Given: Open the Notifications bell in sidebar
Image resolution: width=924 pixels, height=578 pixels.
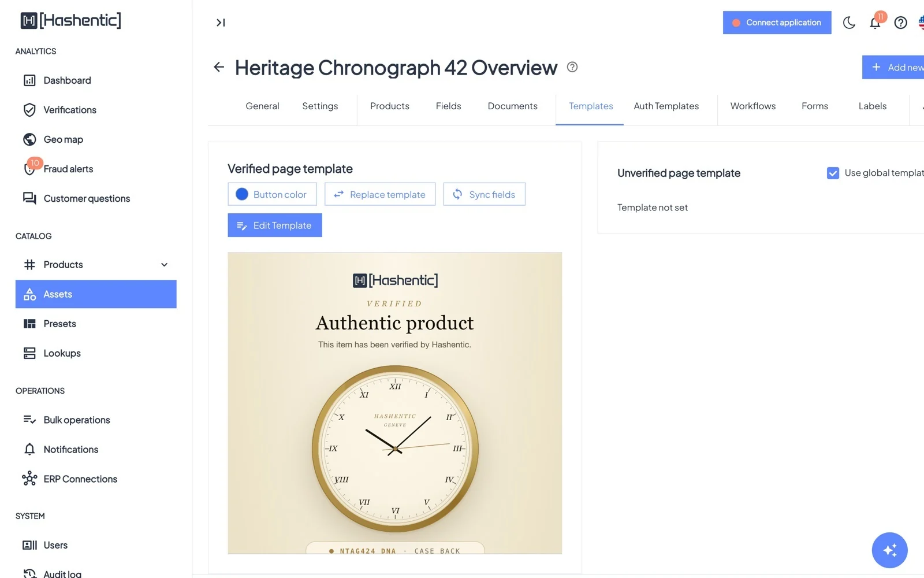Looking at the screenshot, I should click(29, 449).
